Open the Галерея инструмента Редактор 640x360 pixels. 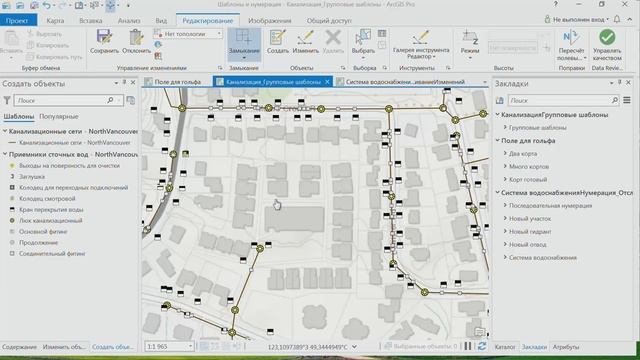pyautogui.click(x=421, y=44)
